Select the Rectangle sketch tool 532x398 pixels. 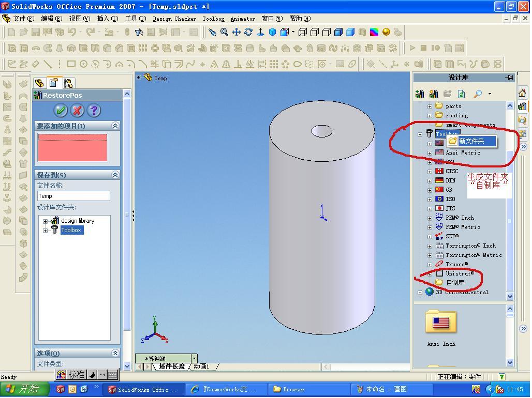pos(71,64)
